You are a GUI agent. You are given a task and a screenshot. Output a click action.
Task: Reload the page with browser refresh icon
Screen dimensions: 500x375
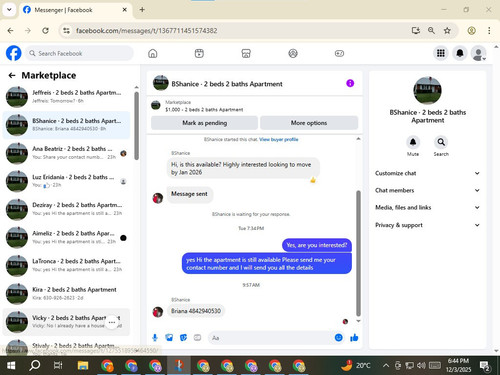[45, 31]
